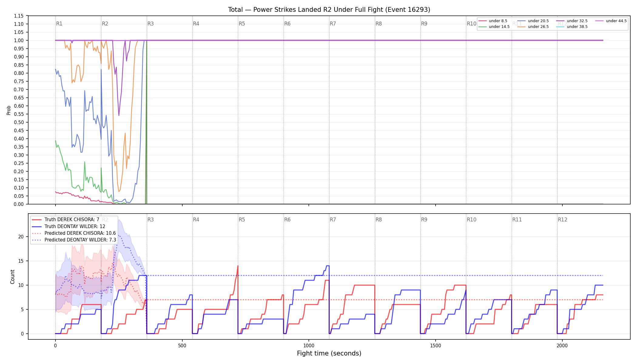This screenshot has width=637, height=364.
Task: Click 'Predicted DEONTAY WILDER: 7.3' legend entry
Action: coord(74,240)
